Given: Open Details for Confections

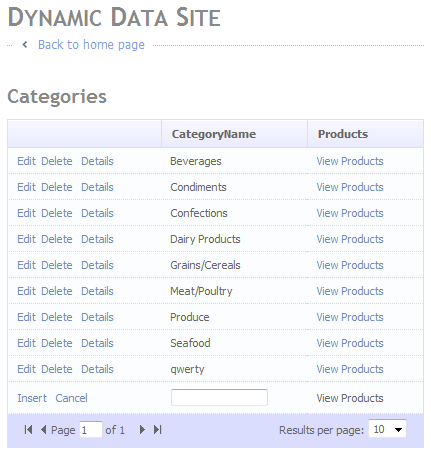Looking at the screenshot, I should tap(97, 213).
